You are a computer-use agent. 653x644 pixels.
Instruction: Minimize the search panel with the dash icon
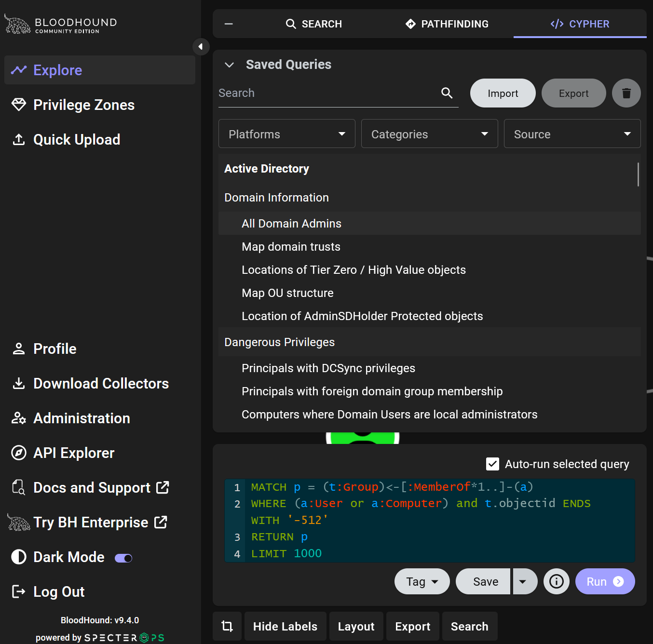[x=229, y=24]
